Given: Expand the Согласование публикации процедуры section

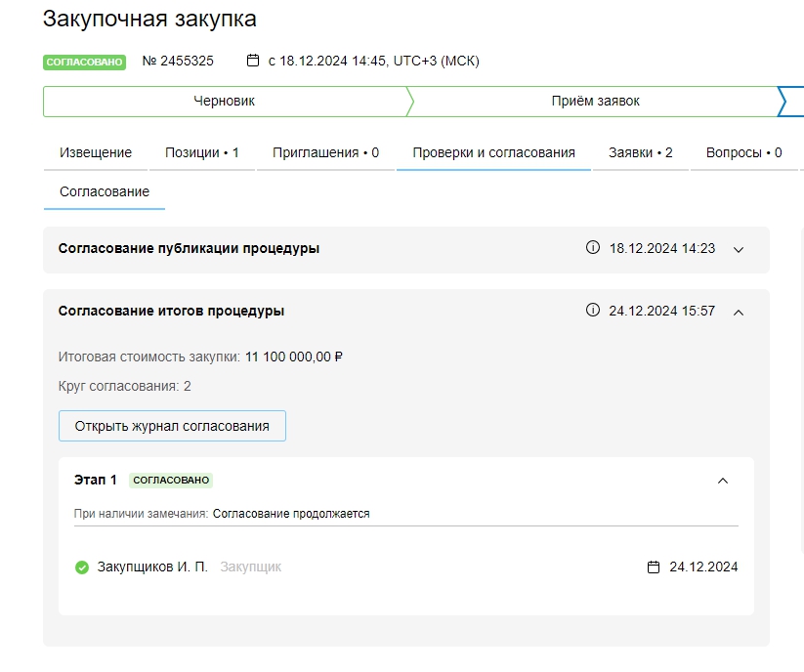Looking at the screenshot, I should (739, 249).
